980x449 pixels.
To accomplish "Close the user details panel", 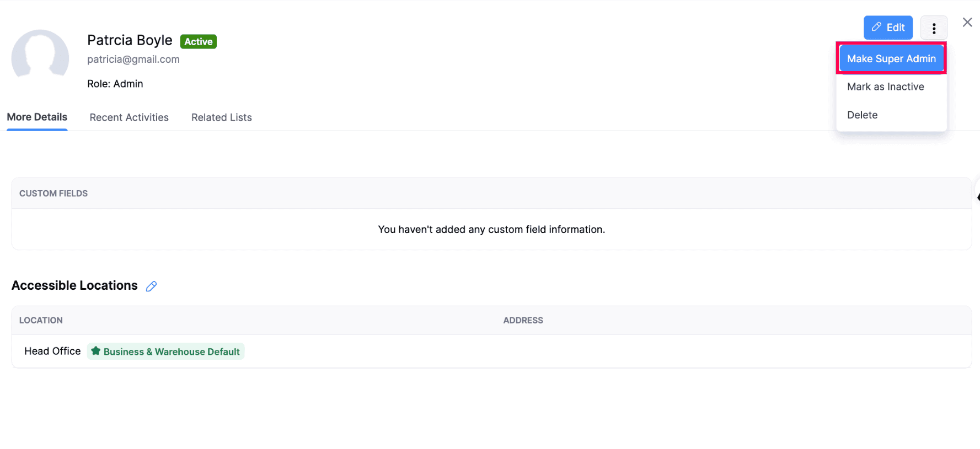I will [x=967, y=23].
